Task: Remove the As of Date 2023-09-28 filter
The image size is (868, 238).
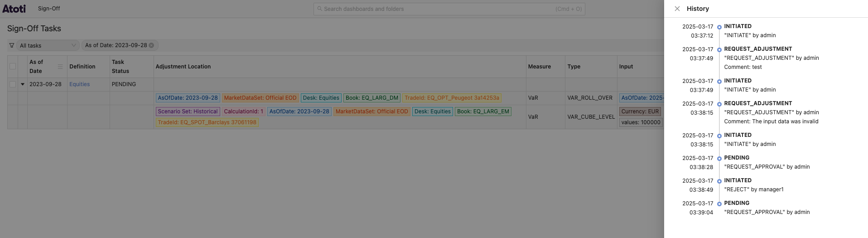Action: (151, 45)
